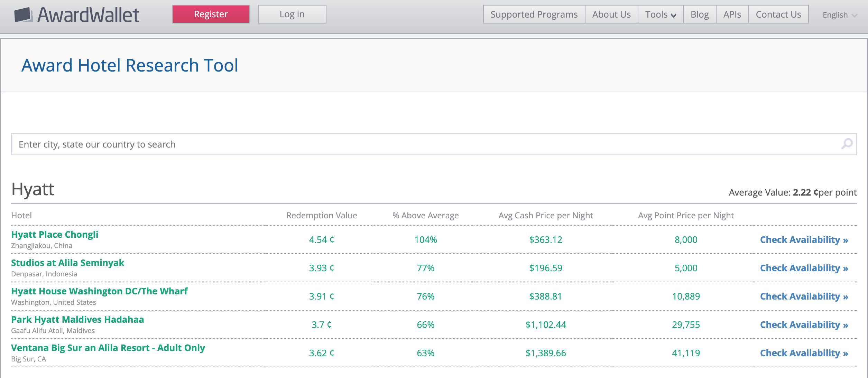This screenshot has width=868, height=378.
Task: Open the Tools dropdown menu
Action: (660, 15)
